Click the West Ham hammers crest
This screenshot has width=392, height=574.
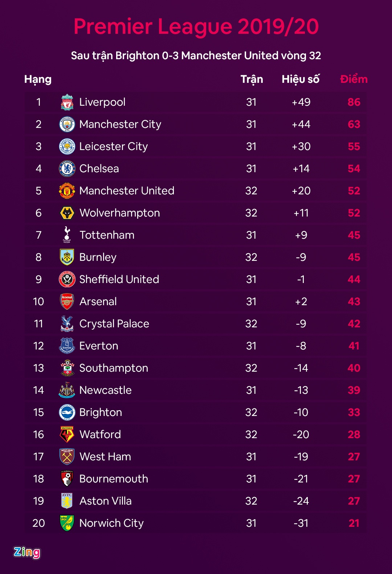point(67,457)
